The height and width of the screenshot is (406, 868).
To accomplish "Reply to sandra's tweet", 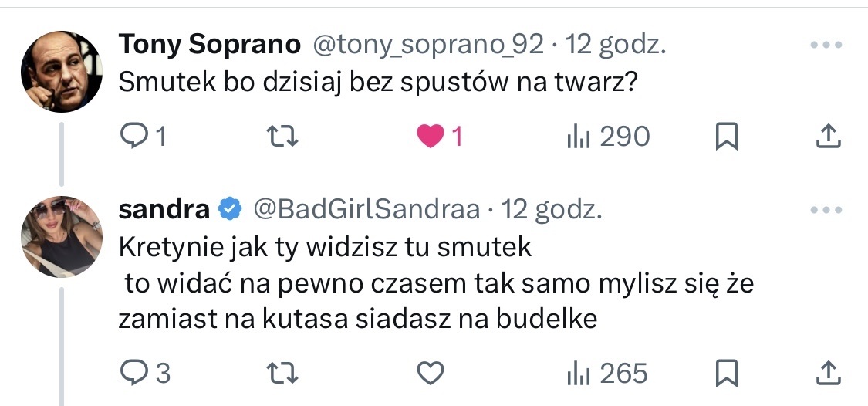I will 136,374.
